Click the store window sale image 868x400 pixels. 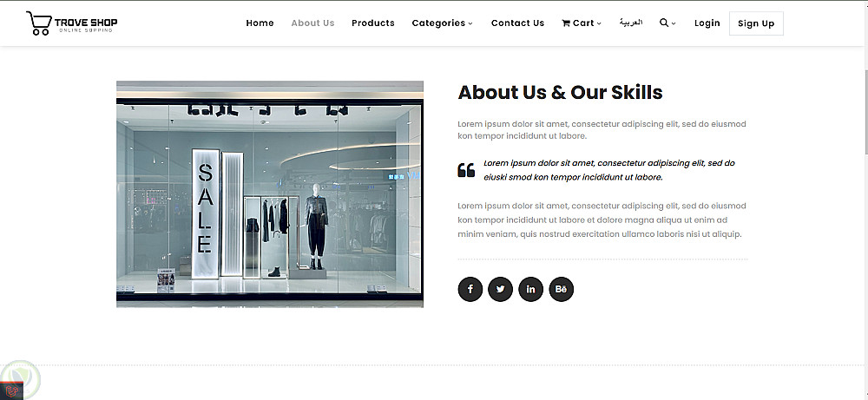[270, 194]
